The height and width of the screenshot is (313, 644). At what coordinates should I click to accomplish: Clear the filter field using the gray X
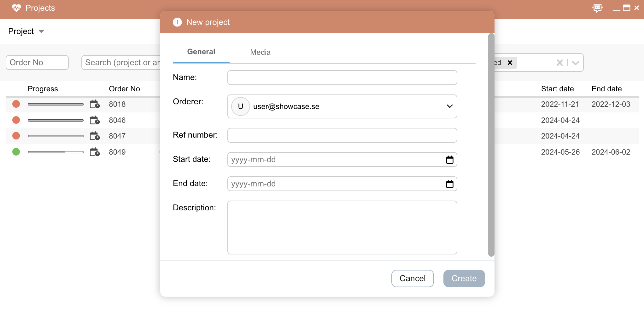pyautogui.click(x=559, y=63)
